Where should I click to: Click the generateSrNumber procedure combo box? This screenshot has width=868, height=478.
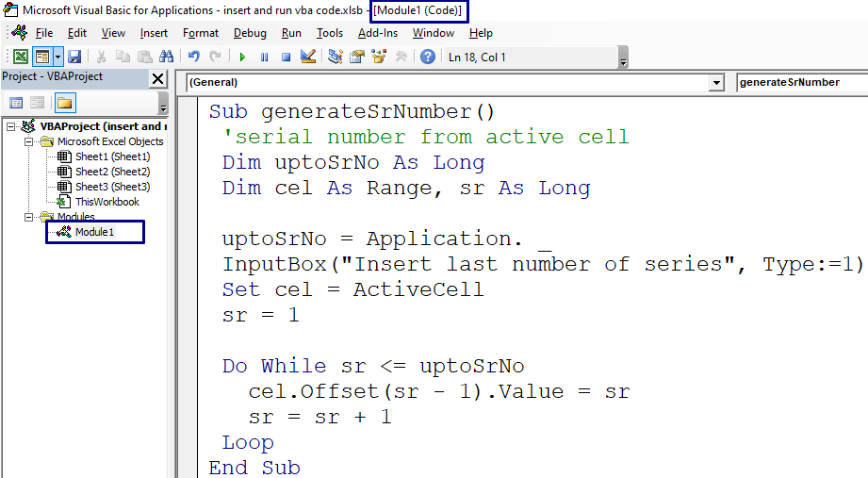(x=802, y=83)
